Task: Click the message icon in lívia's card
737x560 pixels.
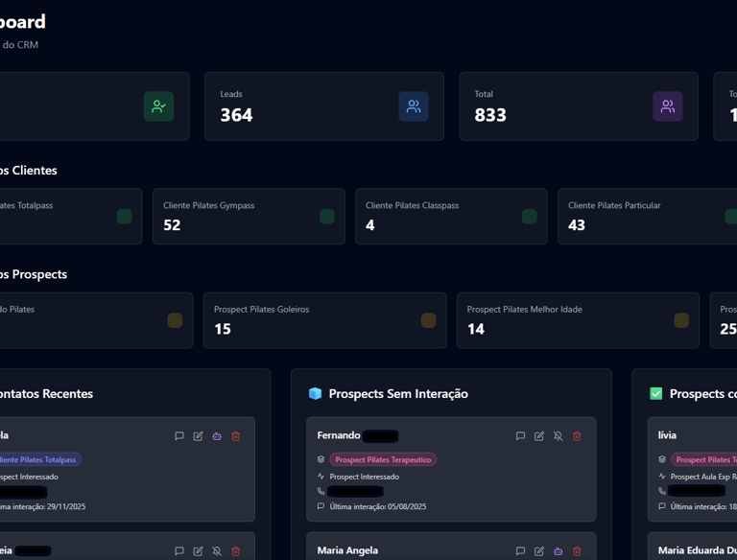Action: (x=662, y=506)
